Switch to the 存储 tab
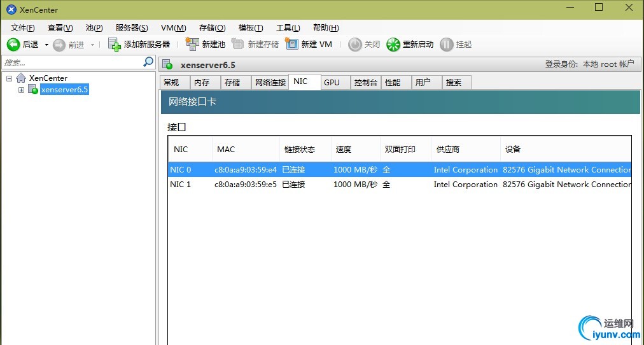The height and width of the screenshot is (345, 644). click(x=235, y=83)
